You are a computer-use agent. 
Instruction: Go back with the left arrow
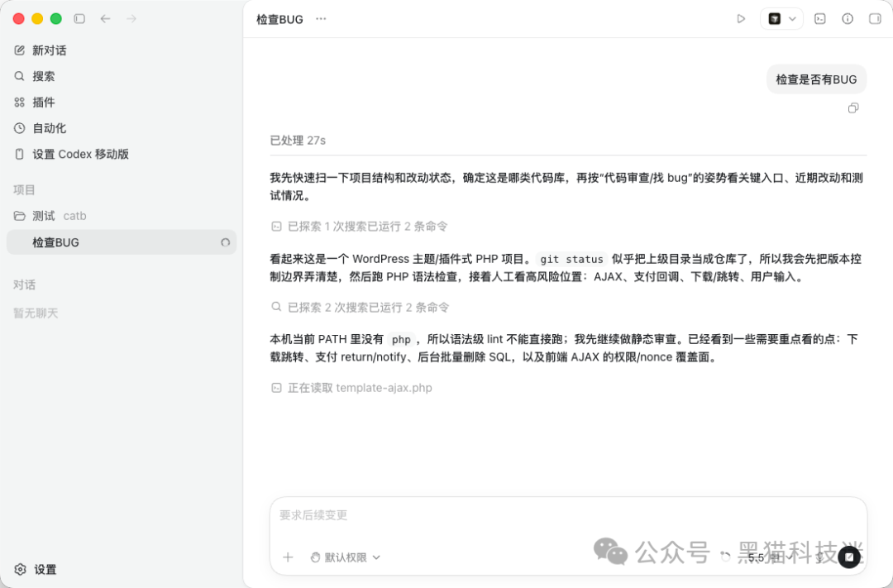point(105,19)
